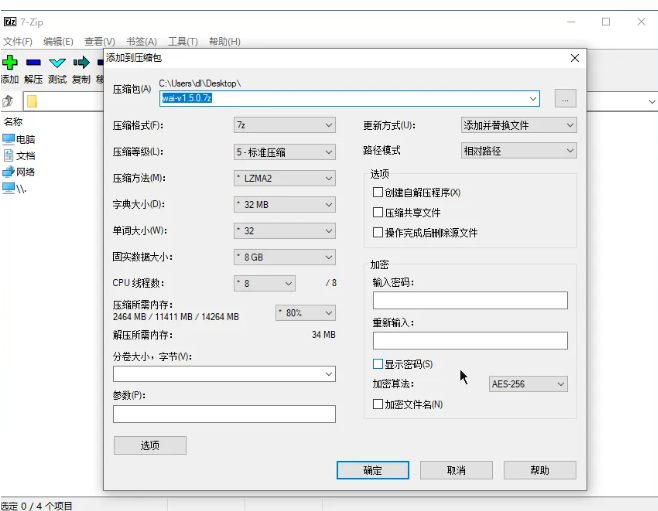Click the Copy arrow toolbar icon
The width and height of the screenshot is (658, 511).
[81, 63]
